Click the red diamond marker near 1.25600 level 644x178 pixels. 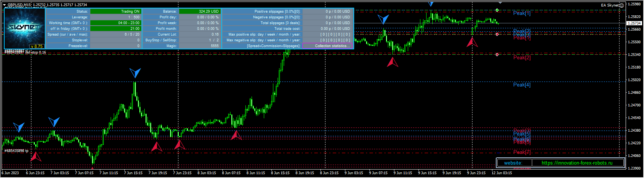click(x=497, y=34)
